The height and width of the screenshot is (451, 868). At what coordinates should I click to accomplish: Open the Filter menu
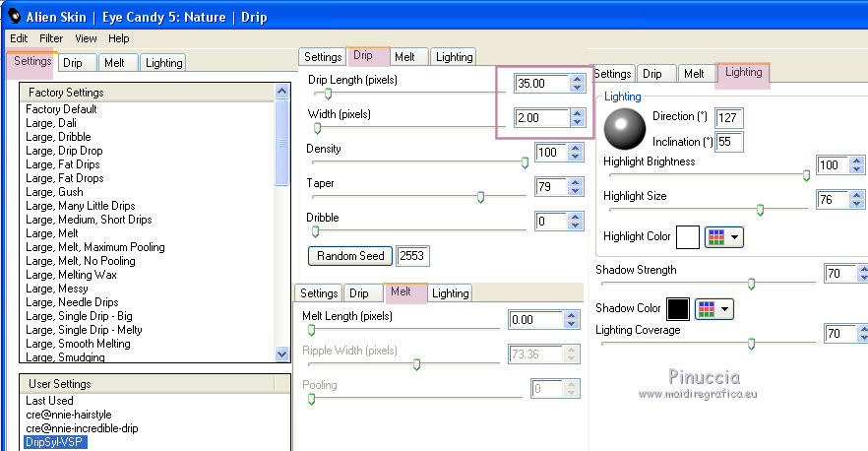click(51, 38)
